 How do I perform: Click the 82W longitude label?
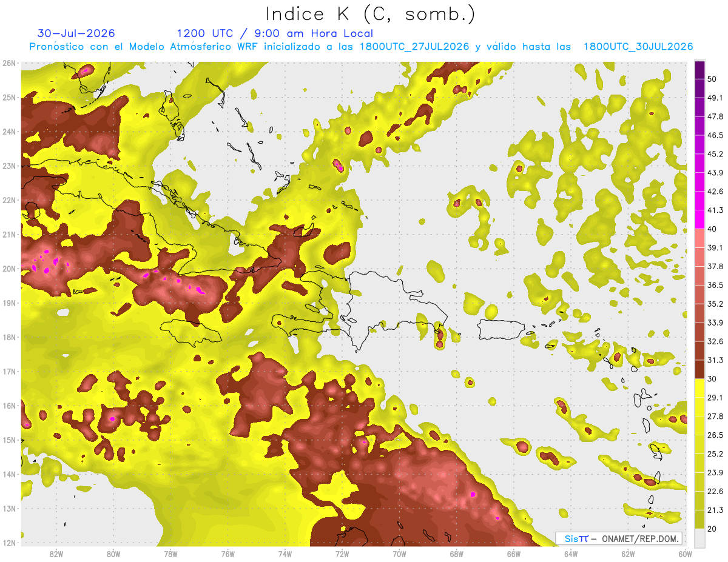[56, 554]
